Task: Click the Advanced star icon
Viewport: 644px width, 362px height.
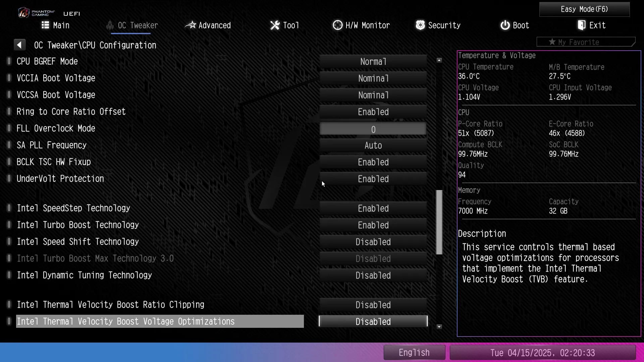Action: pos(190,25)
